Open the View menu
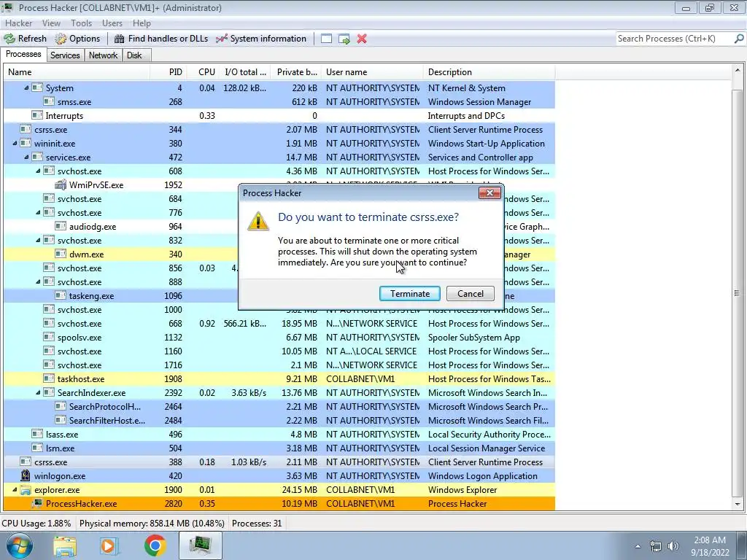 click(x=51, y=23)
